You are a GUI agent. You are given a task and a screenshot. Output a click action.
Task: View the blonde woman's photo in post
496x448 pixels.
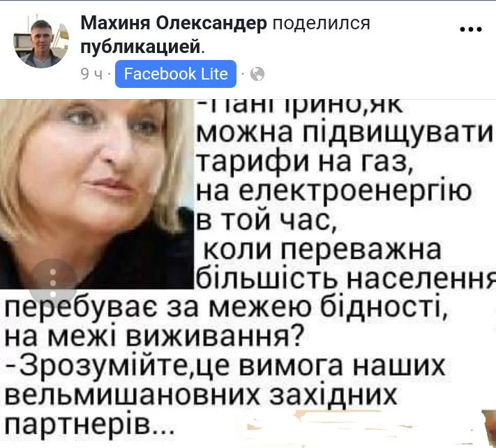coord(96,194)
